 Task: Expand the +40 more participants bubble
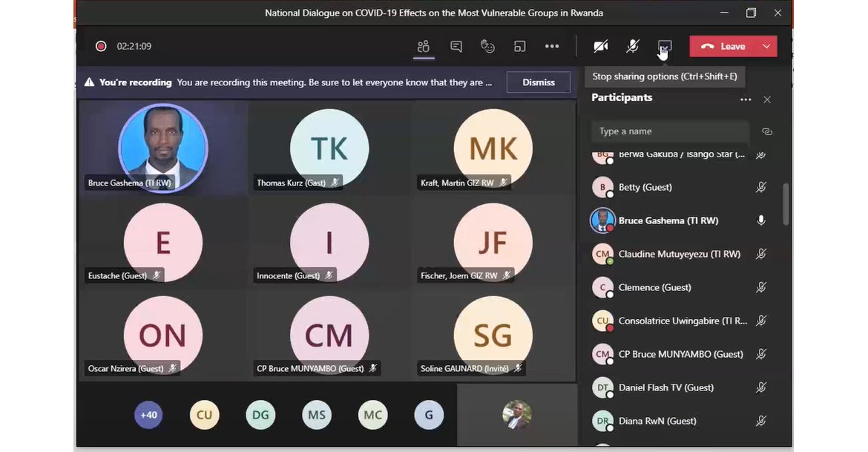[x=148, y=415]
